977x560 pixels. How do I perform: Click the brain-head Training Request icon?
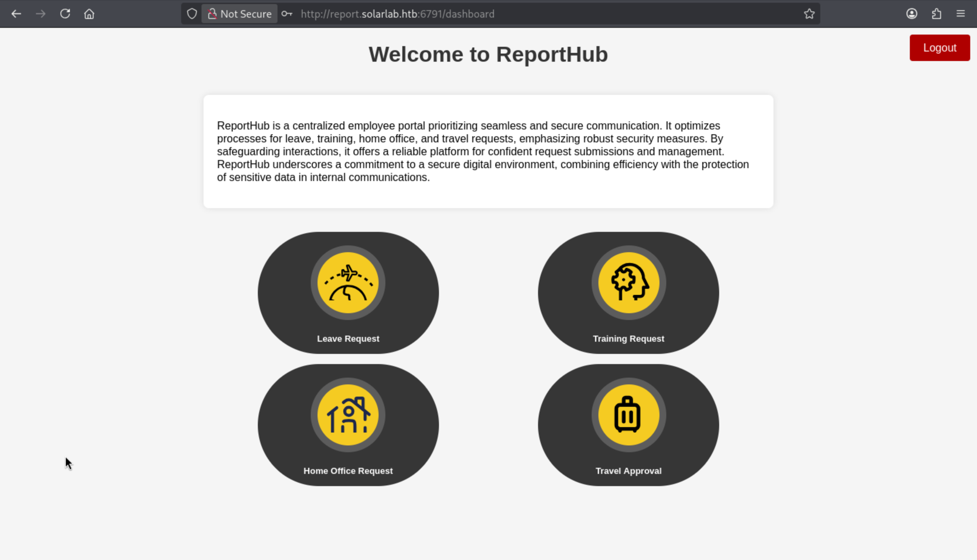click(x=628, y=283)
